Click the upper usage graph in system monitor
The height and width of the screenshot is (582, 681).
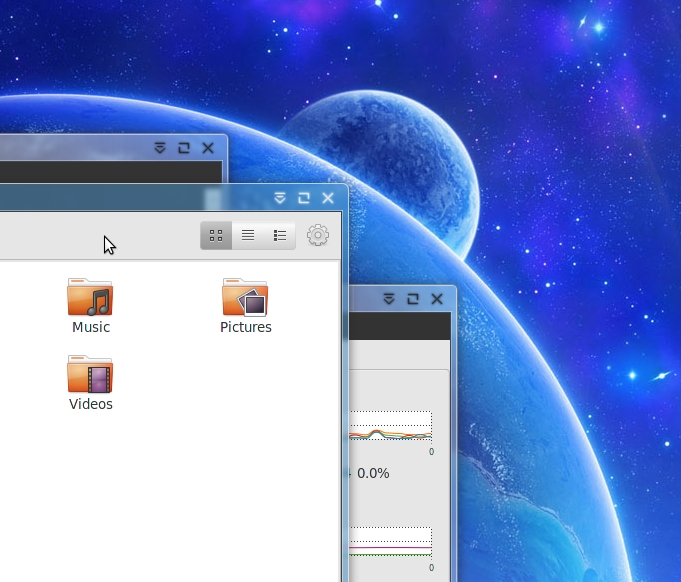[x=390, y=426]
